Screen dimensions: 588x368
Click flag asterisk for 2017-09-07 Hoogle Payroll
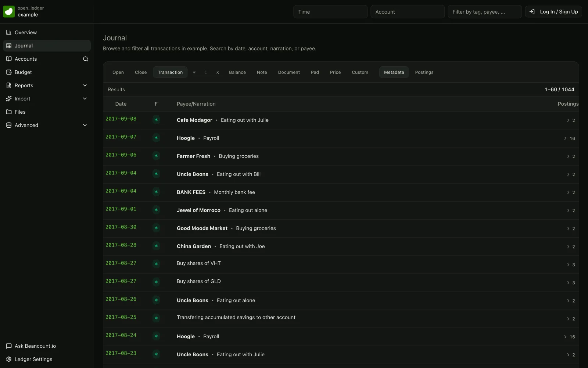pos(156,138)
